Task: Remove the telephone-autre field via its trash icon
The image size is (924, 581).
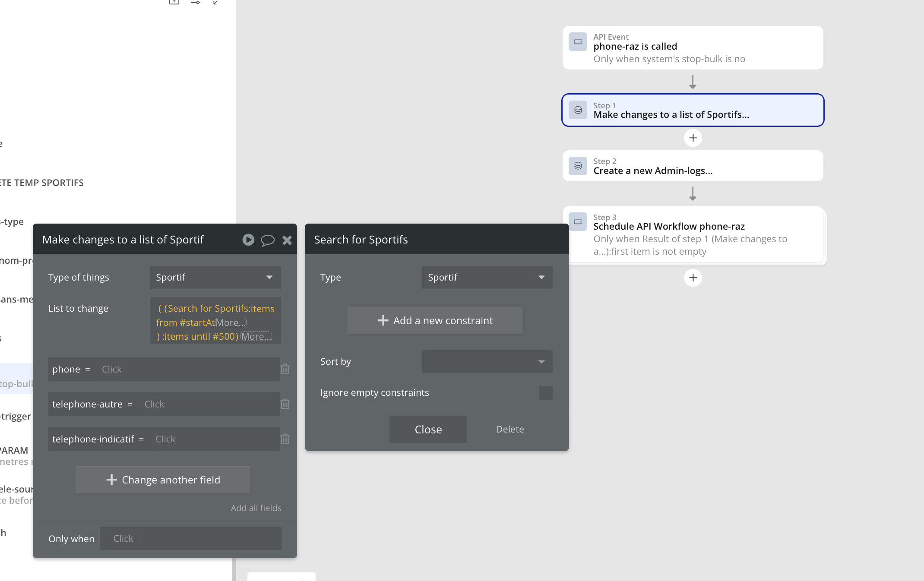Action: coord(285,404)
